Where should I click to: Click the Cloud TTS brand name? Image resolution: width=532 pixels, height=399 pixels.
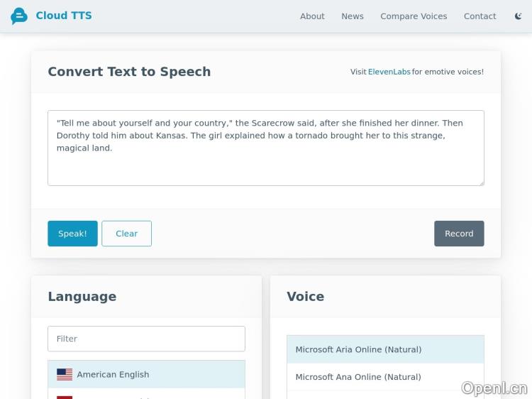[x=64, y=16]
